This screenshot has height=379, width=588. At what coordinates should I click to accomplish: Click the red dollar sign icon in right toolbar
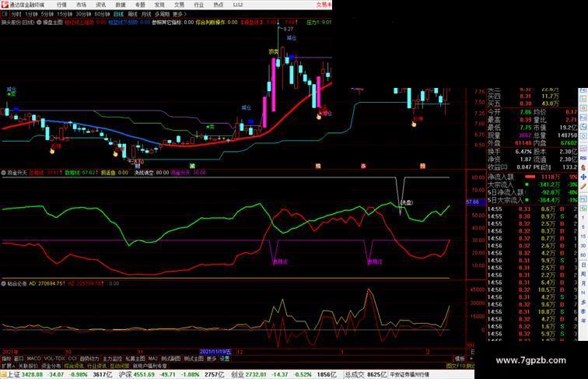point(583,168)
